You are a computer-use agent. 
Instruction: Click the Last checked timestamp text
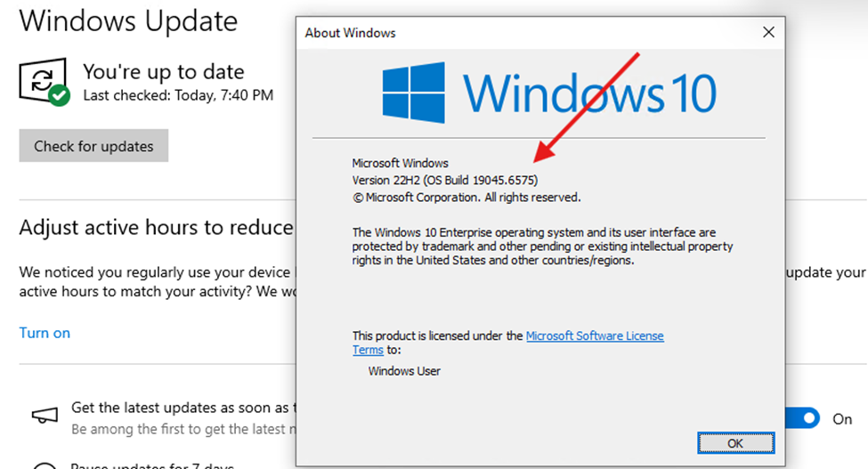pyautogui.click(x=178, y=94)
